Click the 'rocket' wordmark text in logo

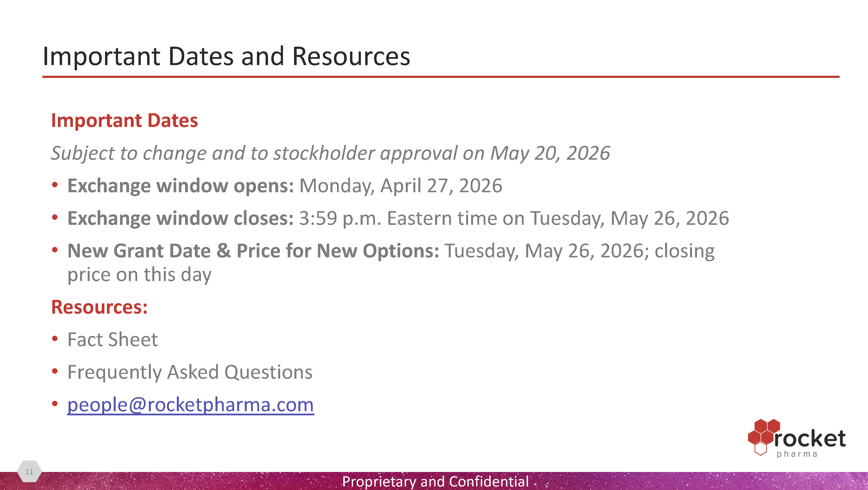click(809, 439)
